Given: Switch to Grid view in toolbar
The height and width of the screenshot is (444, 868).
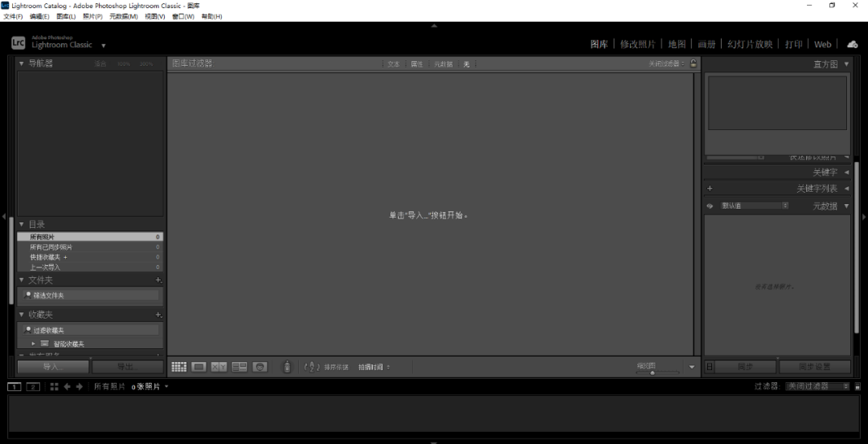Looking at the screenshot, I should (x=178, y=367).
